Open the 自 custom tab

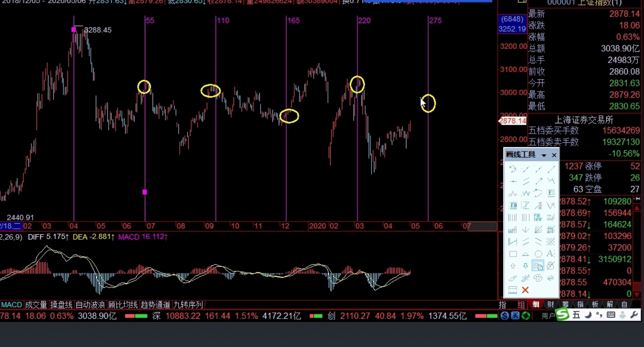point(625,304)
